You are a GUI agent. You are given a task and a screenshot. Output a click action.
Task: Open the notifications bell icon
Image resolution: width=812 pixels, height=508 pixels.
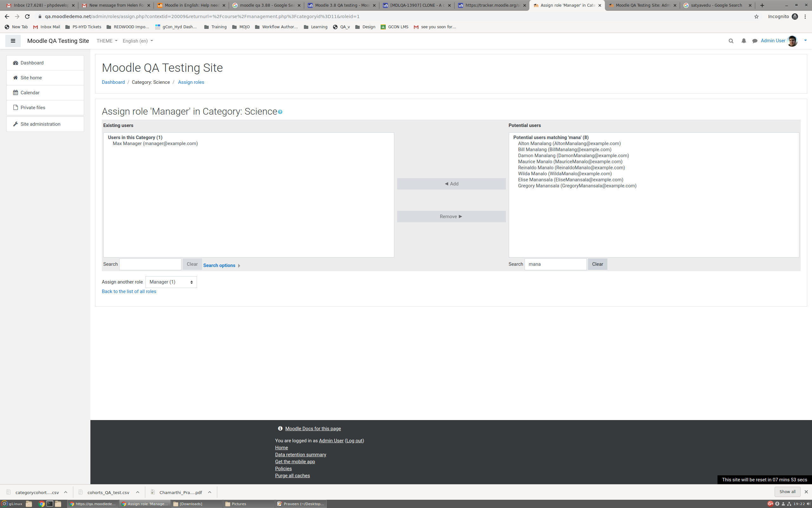(x=743, y=41)
